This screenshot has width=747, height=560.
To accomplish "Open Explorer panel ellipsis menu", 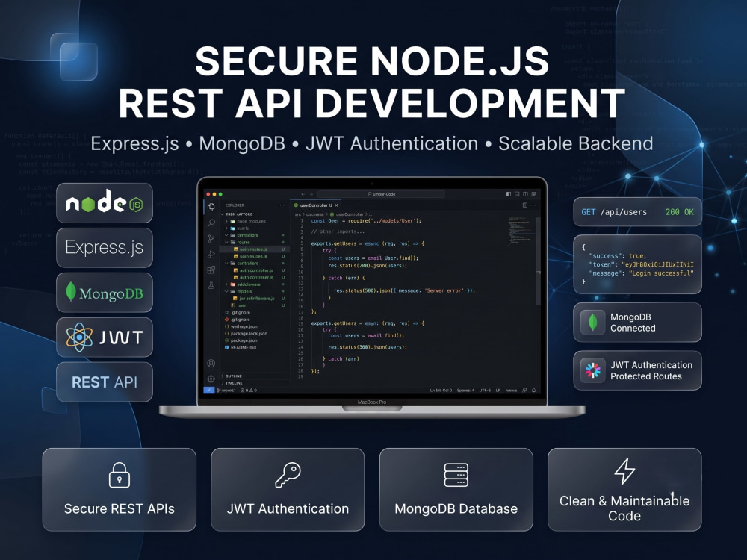I will 282,205.
